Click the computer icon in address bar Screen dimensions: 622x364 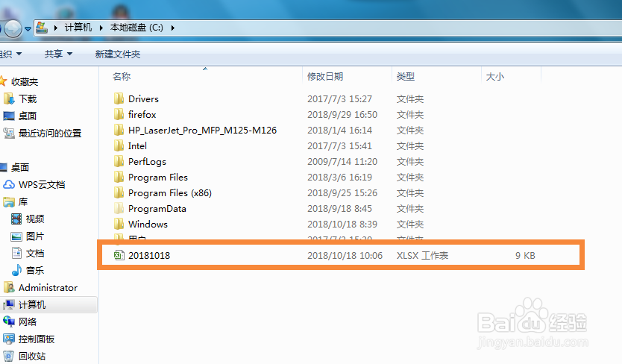click(42, 28)
